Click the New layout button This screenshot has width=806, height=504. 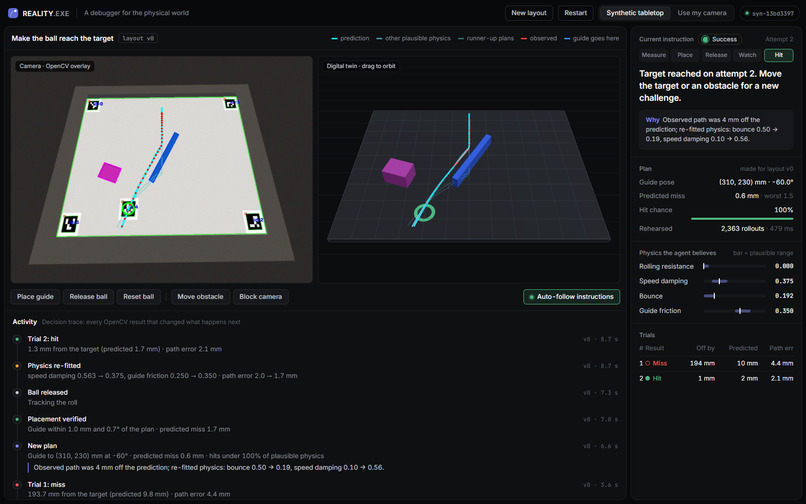point(528,13)
